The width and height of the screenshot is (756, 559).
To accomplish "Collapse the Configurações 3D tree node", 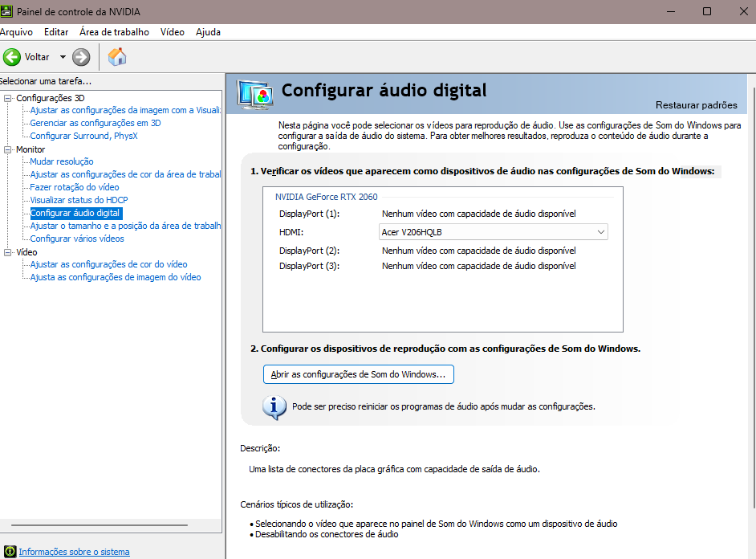I will [8, 98].
